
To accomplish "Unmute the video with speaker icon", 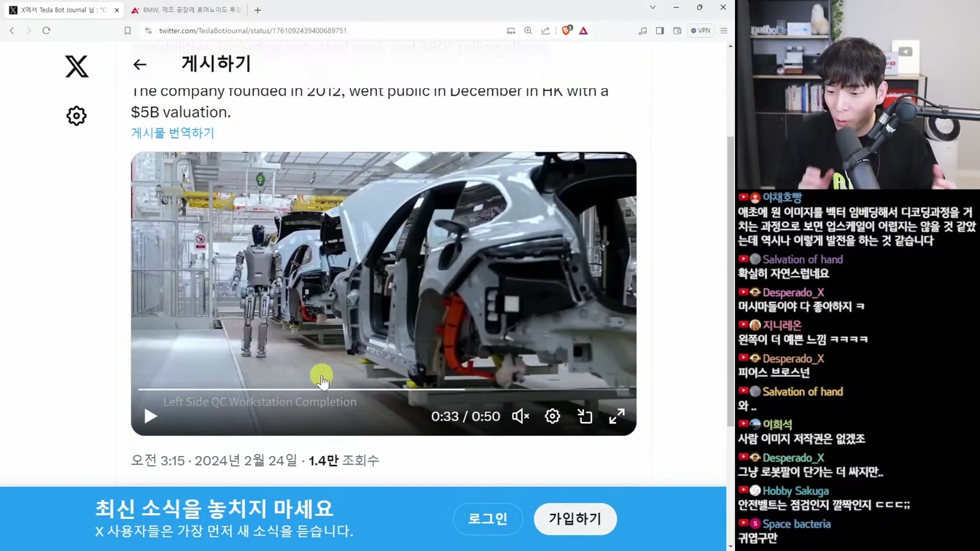I will point(521,416).
